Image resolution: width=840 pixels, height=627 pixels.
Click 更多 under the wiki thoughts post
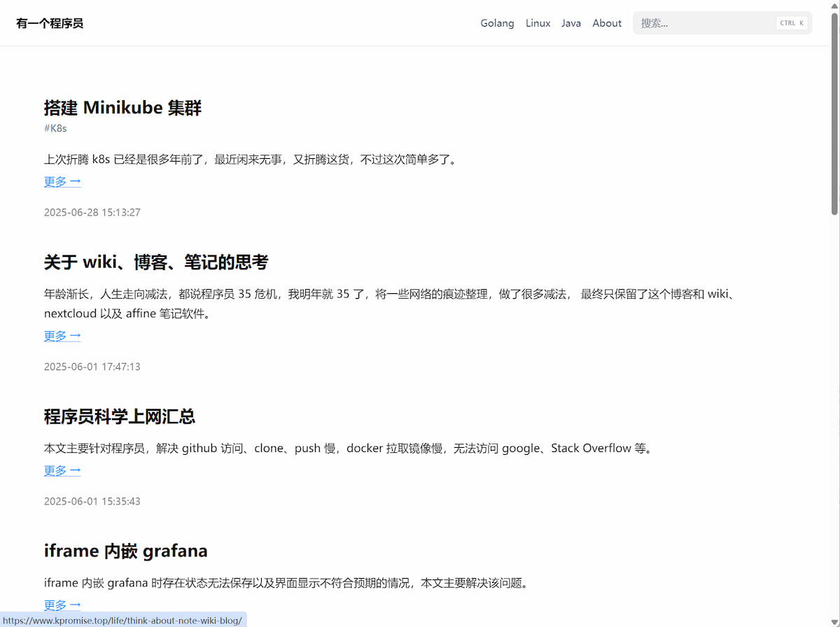pyautogui.click(x=62, y=336)
